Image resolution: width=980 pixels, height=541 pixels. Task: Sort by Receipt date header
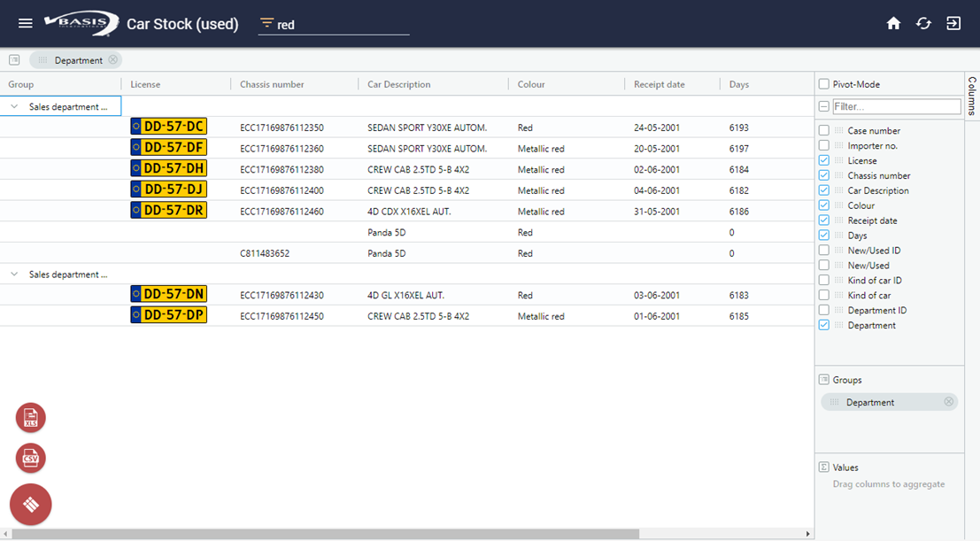pyautogui.click(x=660, y=84)
